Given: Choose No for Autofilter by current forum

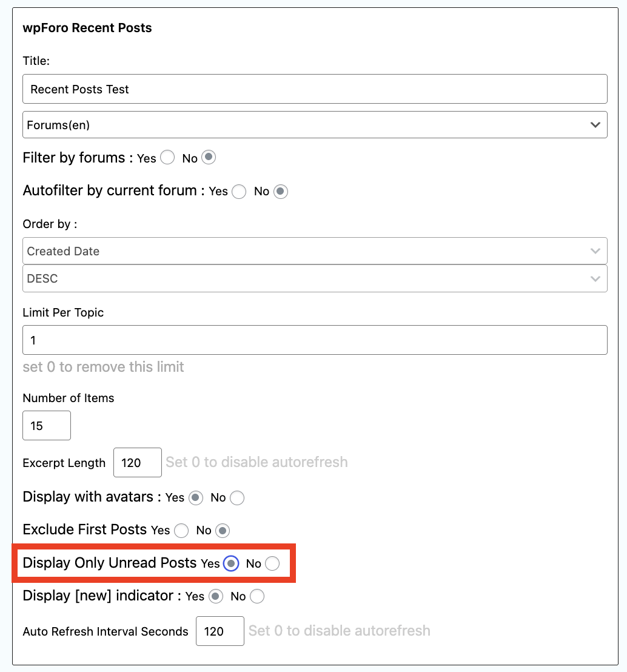Looking at the screenshot, I should click(x=280, y=192).
